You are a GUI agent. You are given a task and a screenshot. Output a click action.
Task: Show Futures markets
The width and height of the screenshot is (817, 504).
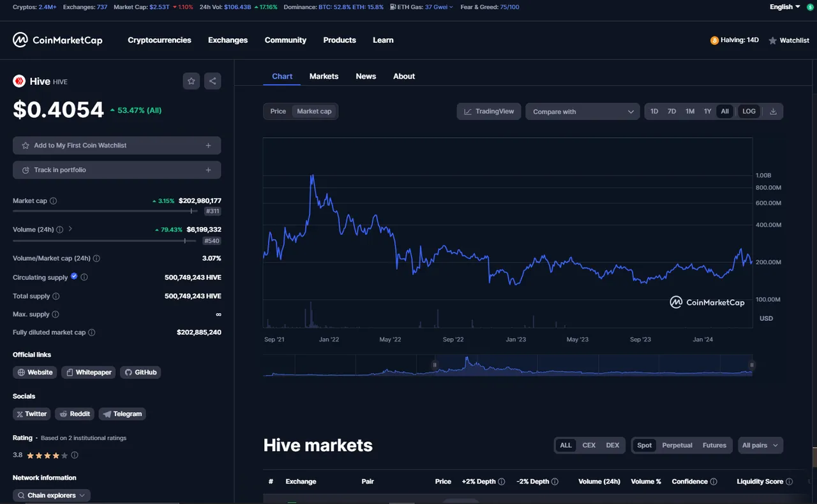(x=714, y=445)
